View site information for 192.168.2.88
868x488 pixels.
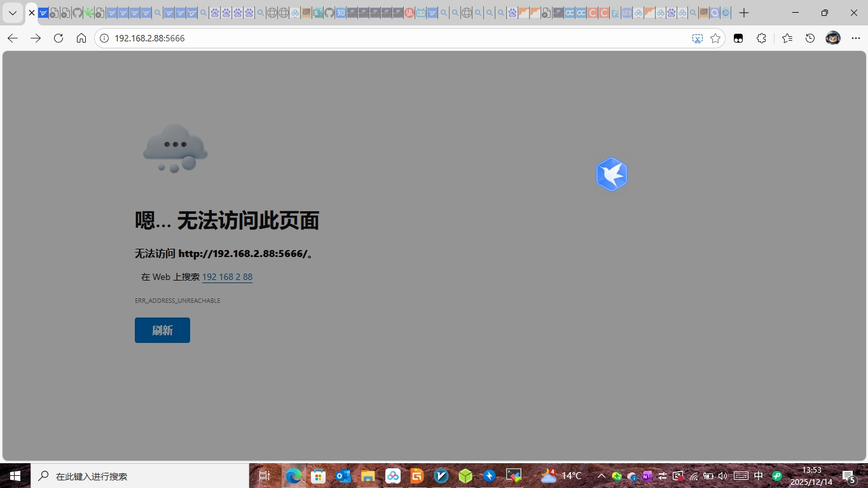105,38
